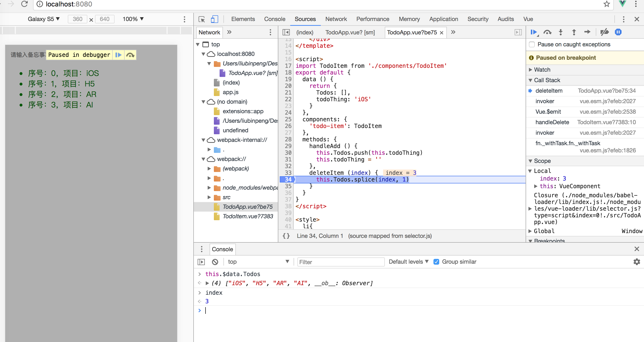The image size is (644, 342).
Task: Uncheck Group similar in console
Action: 436,262
